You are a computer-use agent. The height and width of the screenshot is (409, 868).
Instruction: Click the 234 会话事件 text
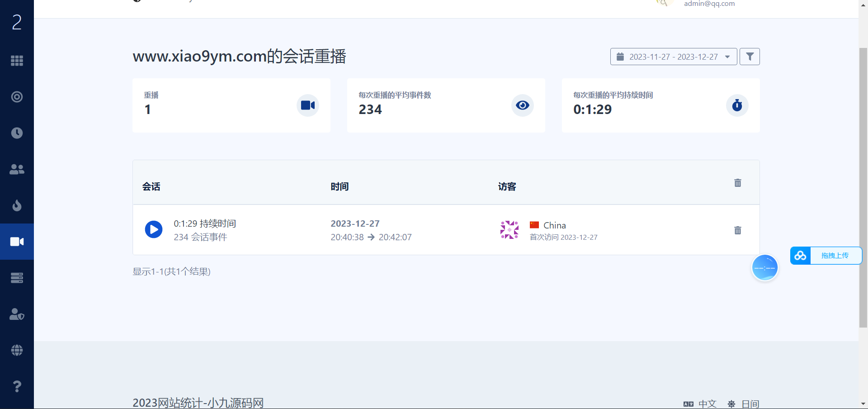point(200,237)
